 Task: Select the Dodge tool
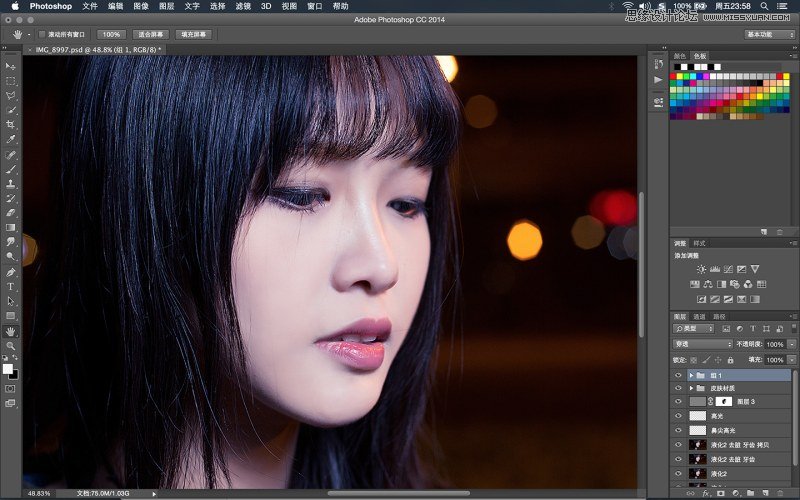tap(10, 256)
